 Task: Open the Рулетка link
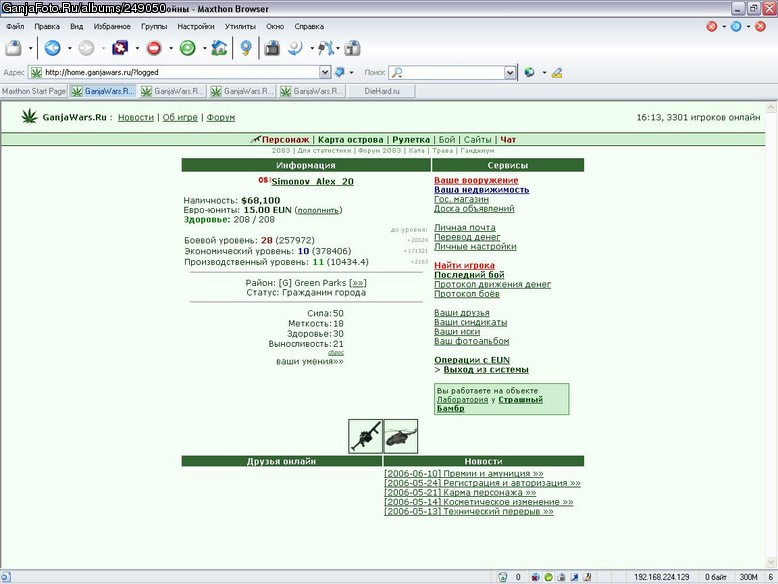coord(411,139)
